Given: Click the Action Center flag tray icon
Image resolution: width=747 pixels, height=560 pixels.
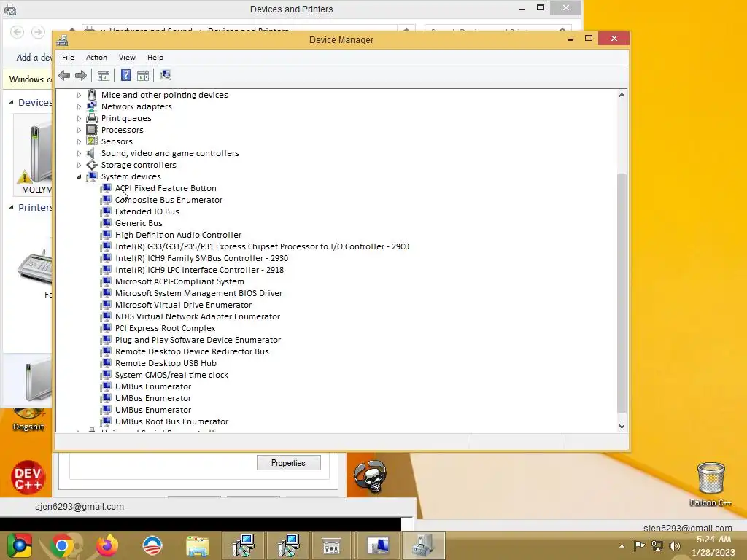Looking at the screenshot, I should click(x=639, y=546).
